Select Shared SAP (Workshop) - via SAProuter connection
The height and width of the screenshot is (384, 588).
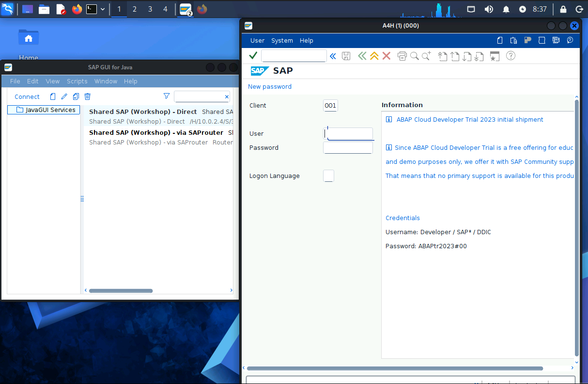click(x=158, y=137)
